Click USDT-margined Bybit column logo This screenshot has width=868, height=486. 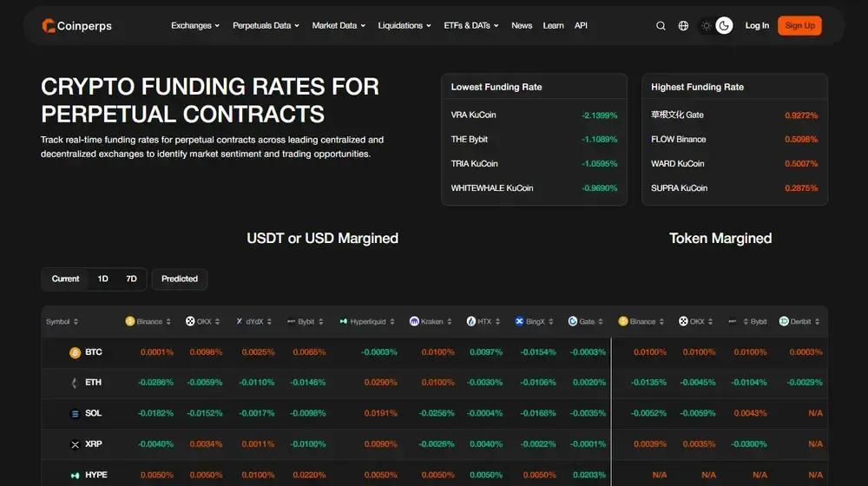tap(291, 321)
